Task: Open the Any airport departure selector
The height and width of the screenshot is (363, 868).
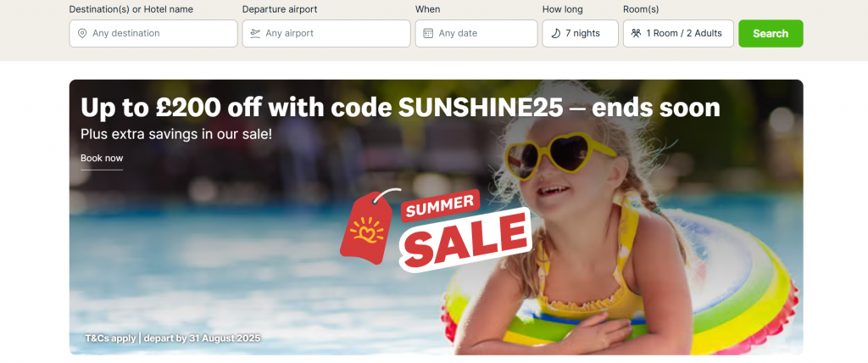Action: point(326,33)
